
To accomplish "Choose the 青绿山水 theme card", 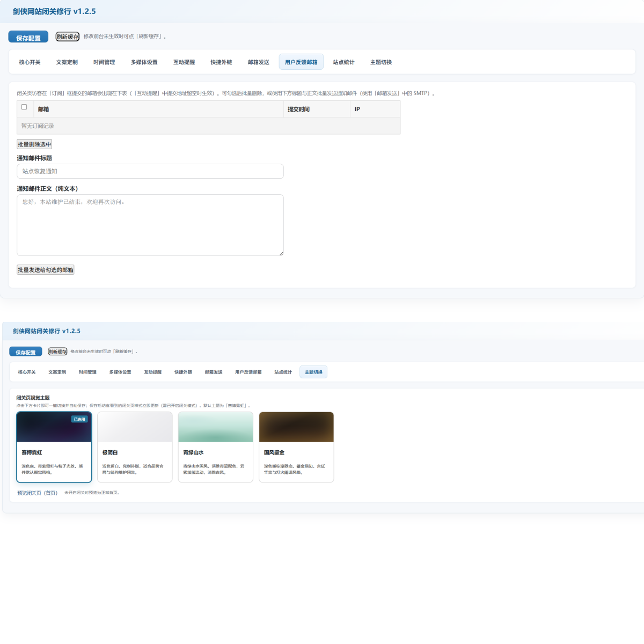I will [216, 447].
